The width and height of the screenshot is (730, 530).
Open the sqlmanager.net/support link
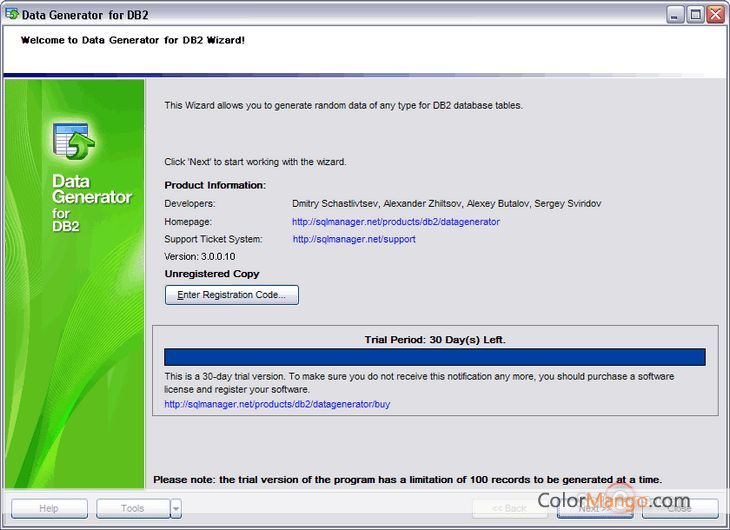coord(354,239)
